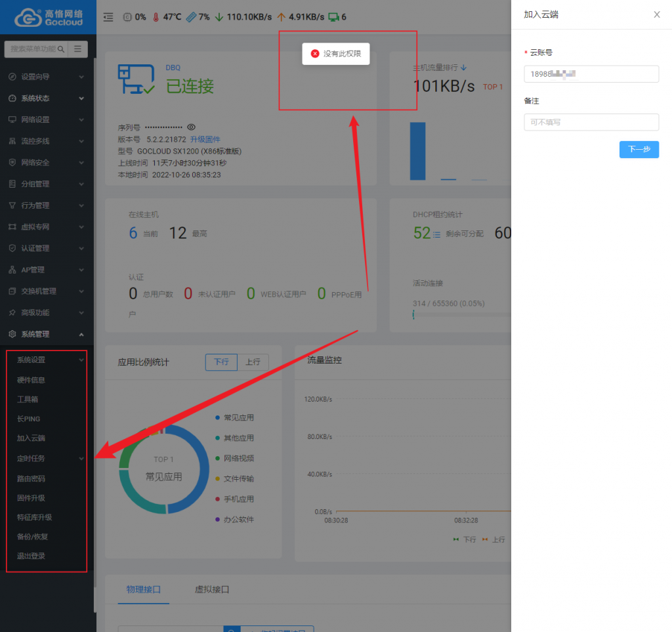Open 加入云端 in the sidebar
Viewport: 672px width, 632px height.
[x=31, y=438]
